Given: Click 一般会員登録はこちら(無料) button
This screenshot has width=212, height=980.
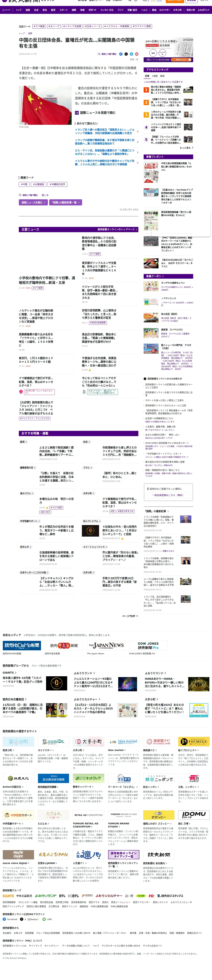Looking at the screenshot, I should point(168,495).
